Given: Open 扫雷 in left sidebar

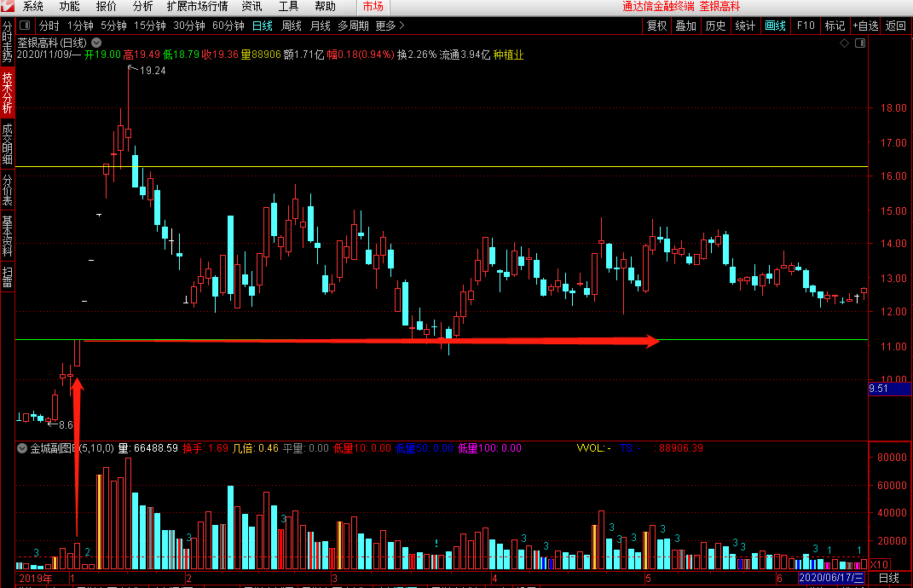Looking at the screenshot, I should [7, 277].
